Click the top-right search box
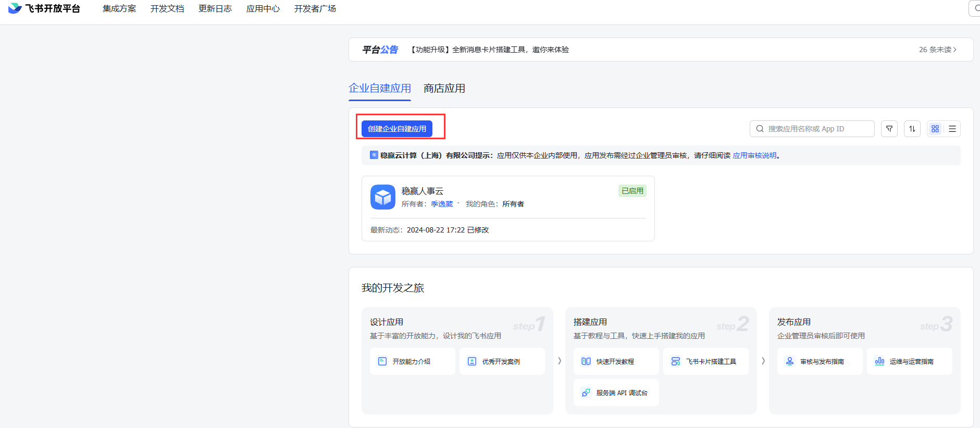Viewport: 980px width, 428px height. pos(974,8)
